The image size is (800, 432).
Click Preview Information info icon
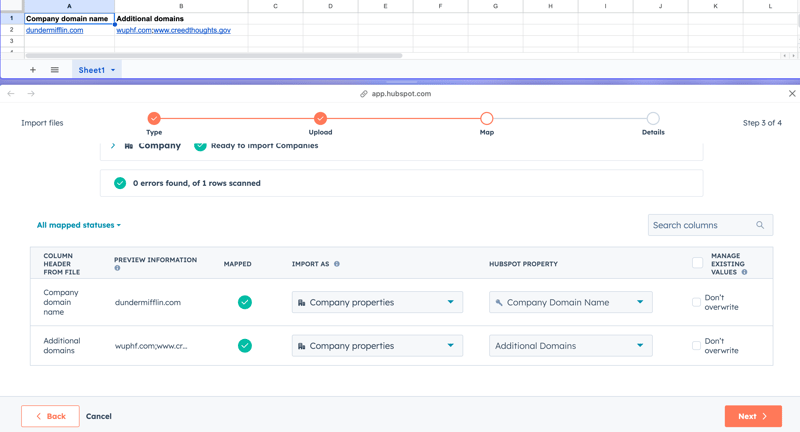tap(117, 268)
